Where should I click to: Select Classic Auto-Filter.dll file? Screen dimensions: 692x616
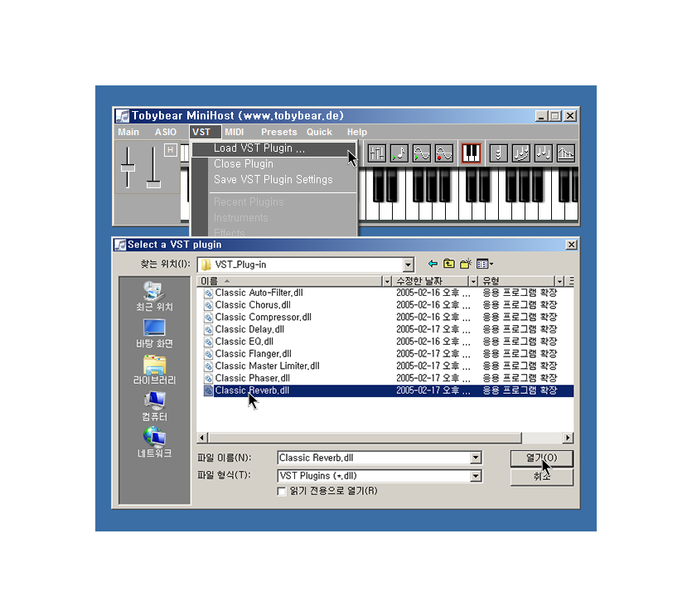pyautogui.click(x=259, y=293)
